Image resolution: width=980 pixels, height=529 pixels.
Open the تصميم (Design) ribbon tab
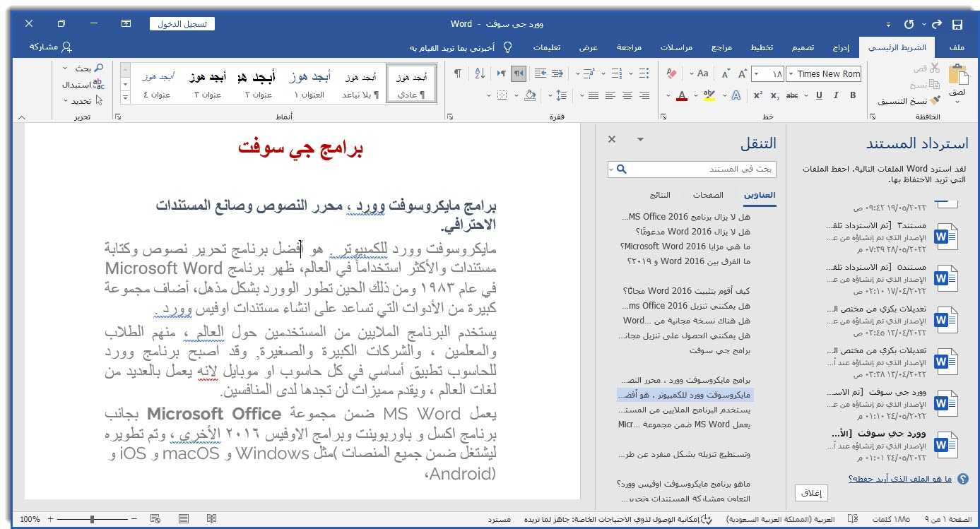point(802,47)
